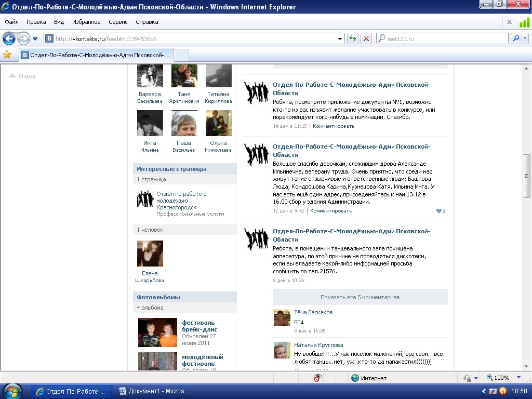Like the 12 дек post via heart icon
532x399 pixels.
click(x=438, y=211)
